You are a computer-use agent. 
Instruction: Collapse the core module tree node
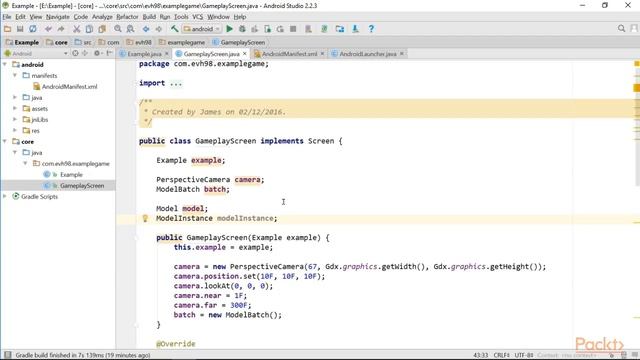tap(5, 142)
